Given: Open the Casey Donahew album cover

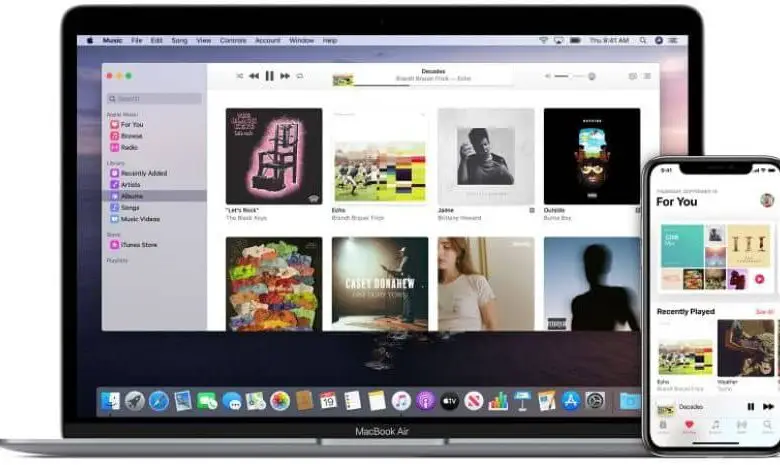Looking at the screenshot, I should [380, 283].
